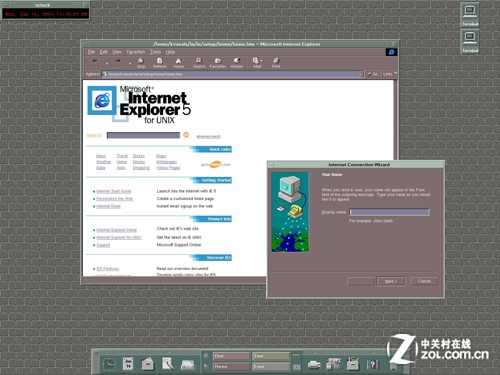Open the Tools menu
Viewport: 500px width, 375px height.
pos(155,52)
